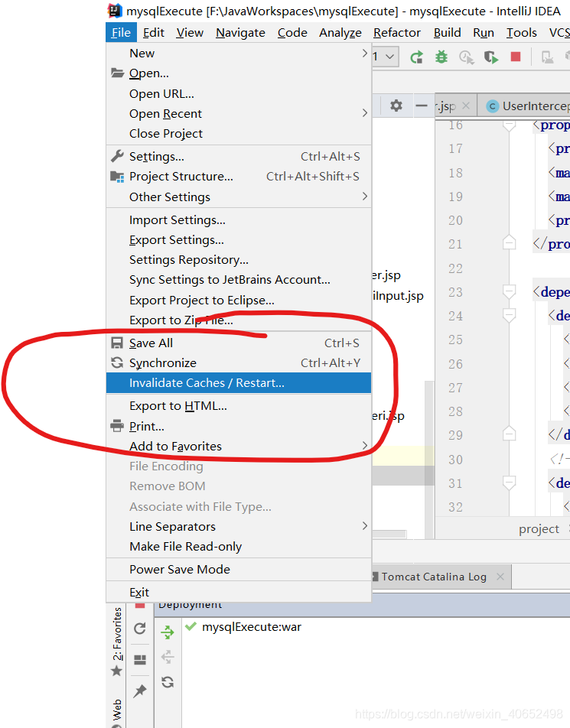Screen dimensions: 570x728
Task: Choose Settings Repository...
Action: pyautogui.click(x=239, y=260)
